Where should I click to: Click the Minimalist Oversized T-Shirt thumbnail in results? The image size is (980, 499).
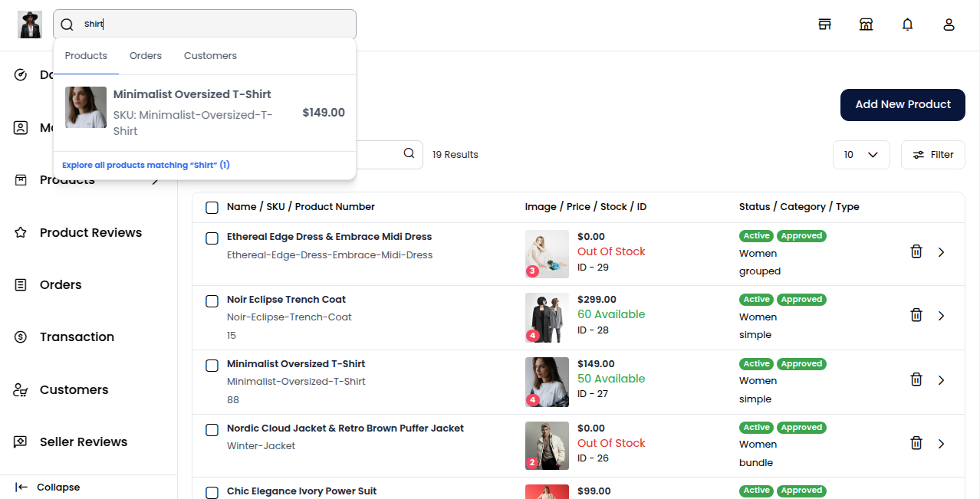point(85,107)
